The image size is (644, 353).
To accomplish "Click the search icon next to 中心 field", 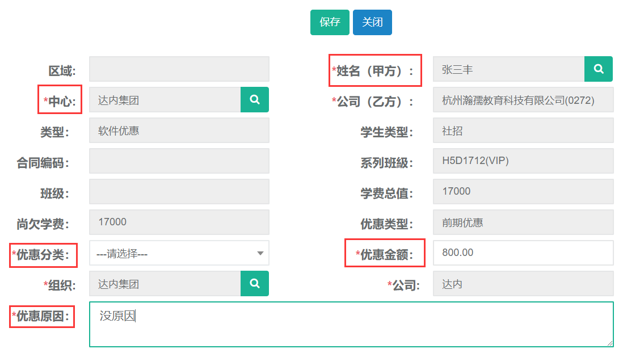I will coord(255,100).
